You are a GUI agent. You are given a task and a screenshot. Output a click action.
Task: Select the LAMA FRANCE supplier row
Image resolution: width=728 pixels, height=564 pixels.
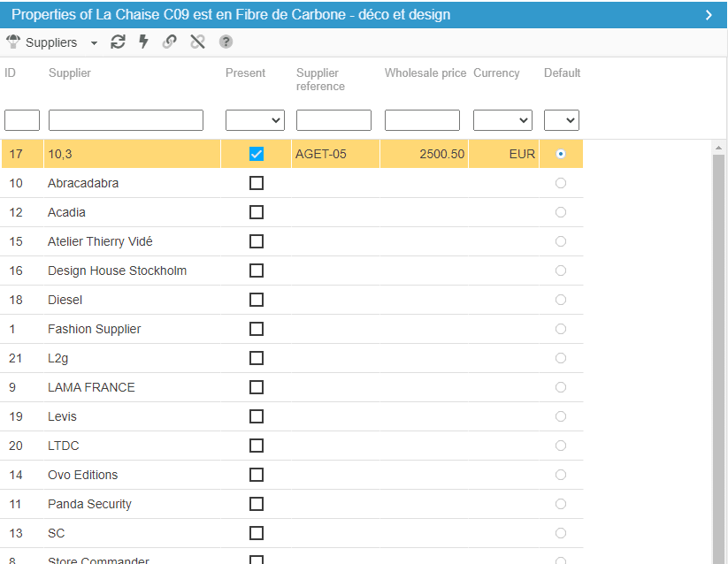(x=91, y=387)
